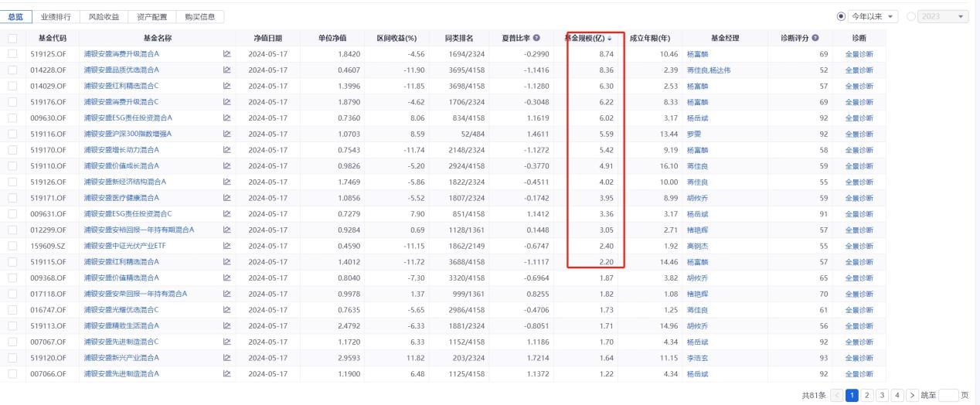Select the radio button beside 2023 dropdown
The height and width of the screenshot is (405, 980).
[x=910, y=16]
